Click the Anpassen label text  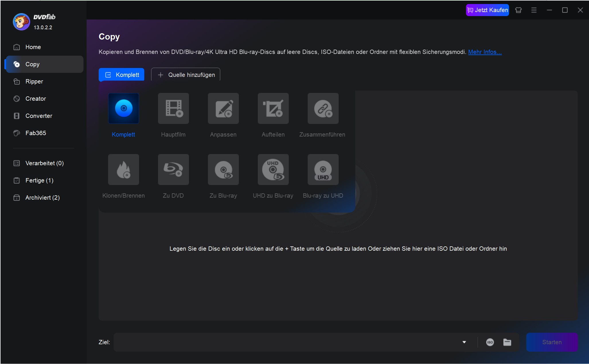point(223,135)
